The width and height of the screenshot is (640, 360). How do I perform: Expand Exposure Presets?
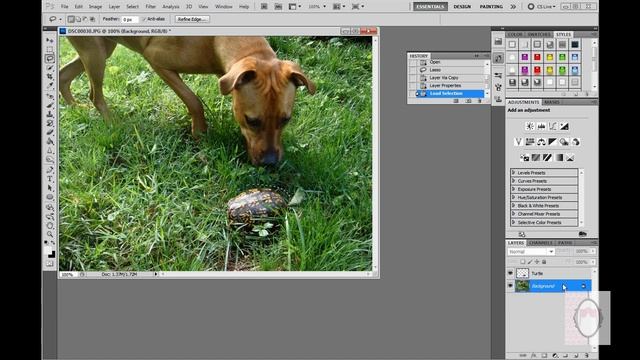click(513, 189)
